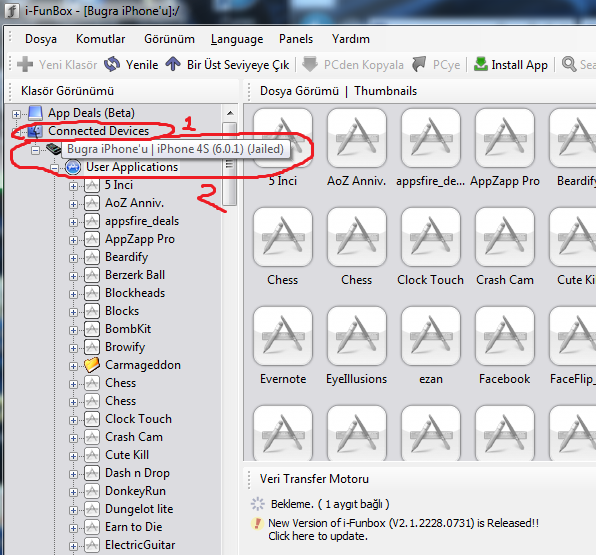Expand the App Deals (Beta) node
596x555 pixels.
16,114
